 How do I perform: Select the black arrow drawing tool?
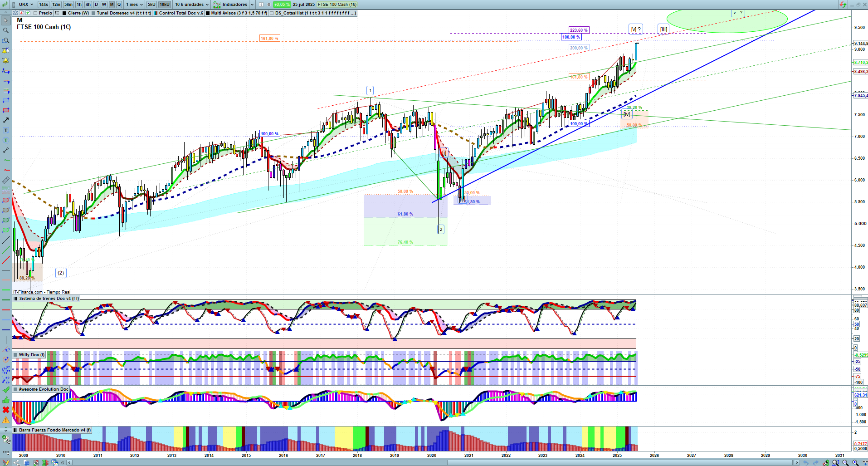click(6, 120)
